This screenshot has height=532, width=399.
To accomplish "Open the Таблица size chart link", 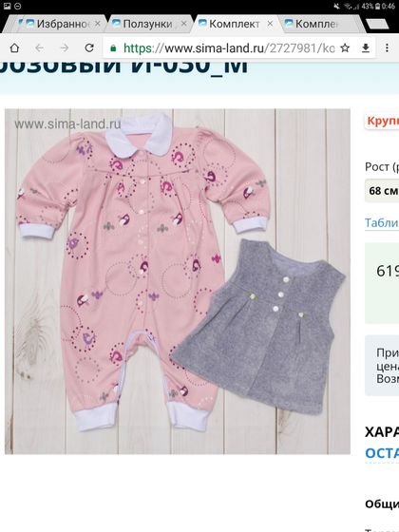I will (x=382, y=223).
